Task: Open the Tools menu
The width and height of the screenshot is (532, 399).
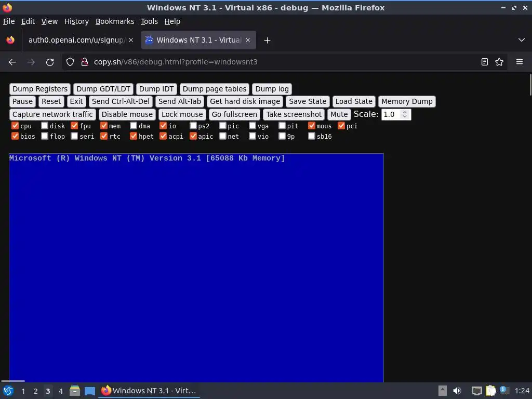Action: [149, 21]
